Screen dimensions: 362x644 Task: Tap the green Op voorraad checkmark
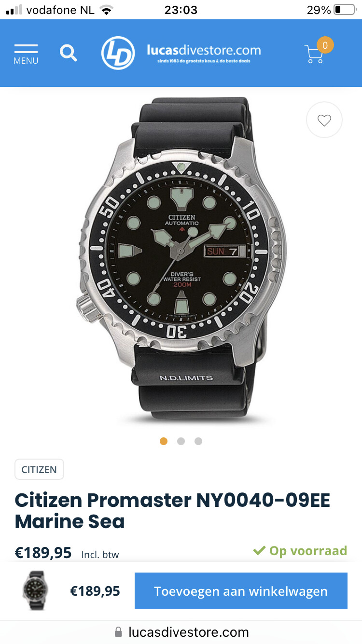point(259,551)
